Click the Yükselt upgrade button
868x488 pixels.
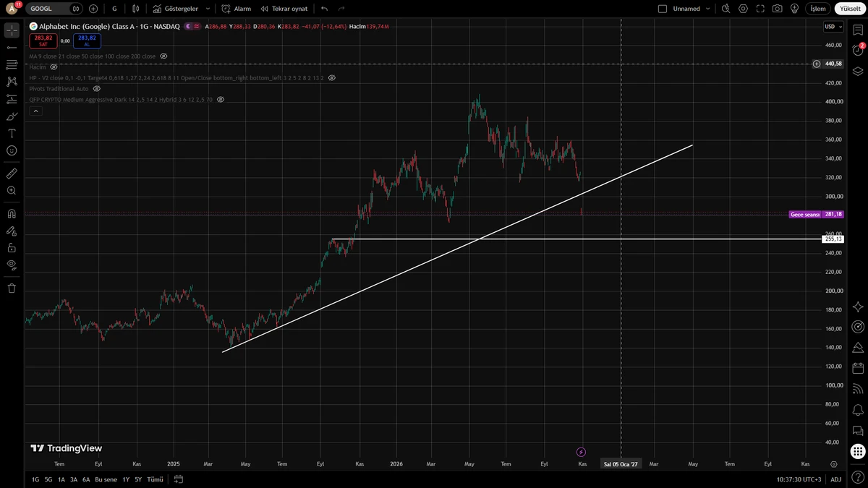point(850,9)
